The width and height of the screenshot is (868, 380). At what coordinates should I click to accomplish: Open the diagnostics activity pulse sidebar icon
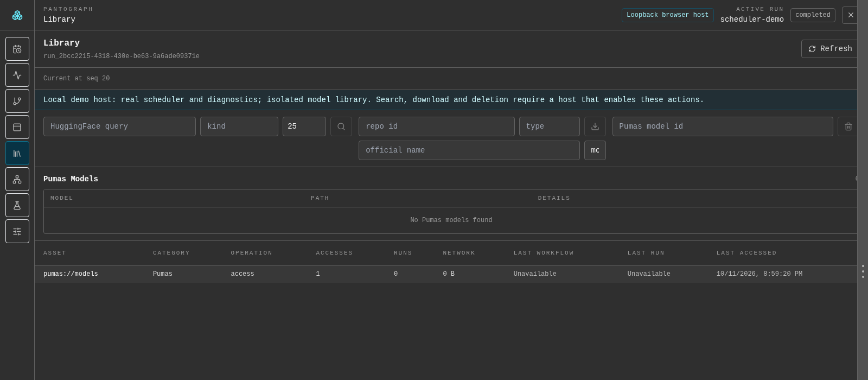pyautogui.click(x=17, y=75)
